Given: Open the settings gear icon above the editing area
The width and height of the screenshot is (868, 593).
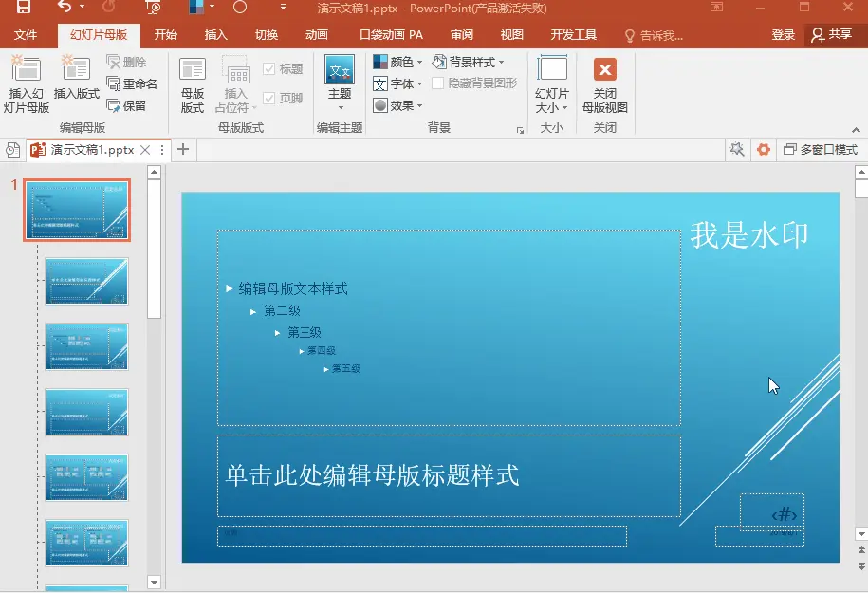Looking at the screenshot, I should click(764, 149).
